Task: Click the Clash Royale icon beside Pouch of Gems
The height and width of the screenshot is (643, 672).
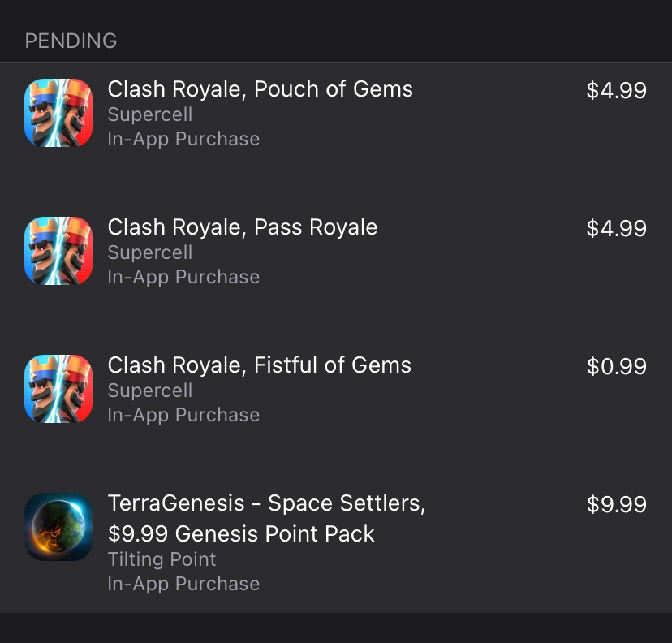Action: point(58,113)
